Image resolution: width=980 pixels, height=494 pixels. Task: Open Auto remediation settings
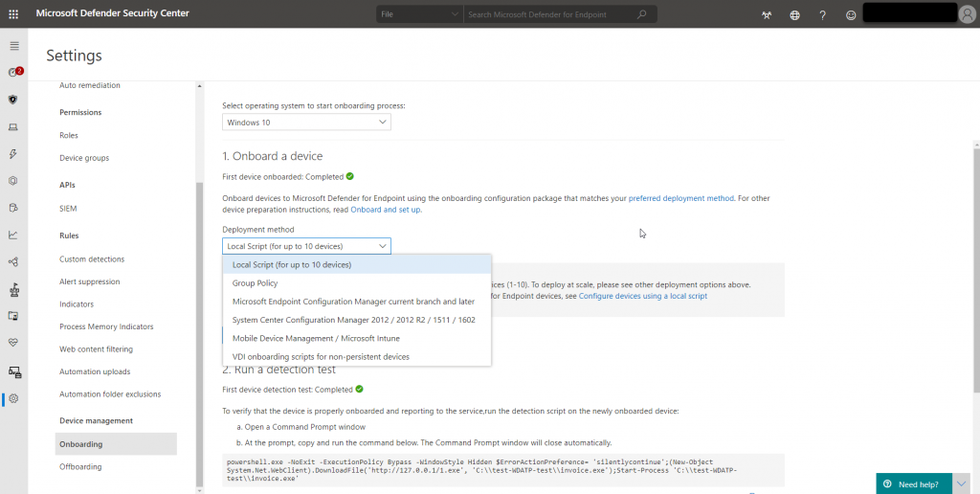click(x=89, y=85)
